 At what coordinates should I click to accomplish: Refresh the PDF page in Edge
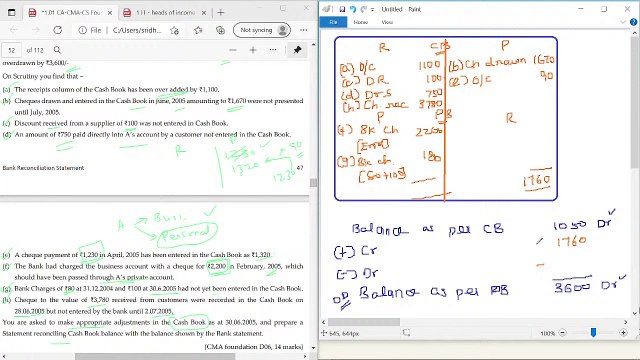pos(58,30)
